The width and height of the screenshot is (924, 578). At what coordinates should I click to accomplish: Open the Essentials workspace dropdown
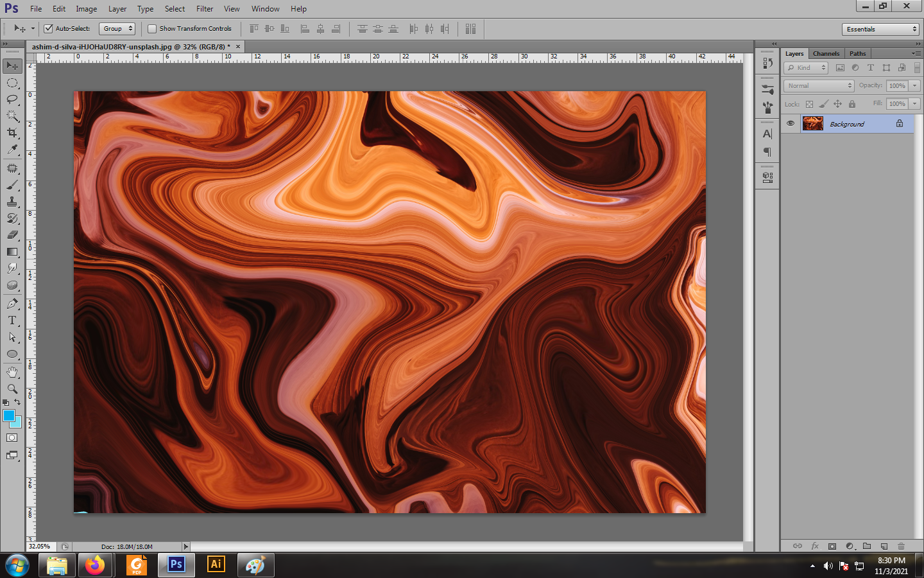[880, 29]
